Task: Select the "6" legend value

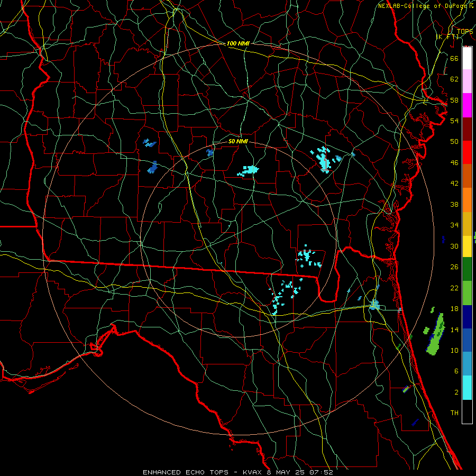Action: [456, 371]
